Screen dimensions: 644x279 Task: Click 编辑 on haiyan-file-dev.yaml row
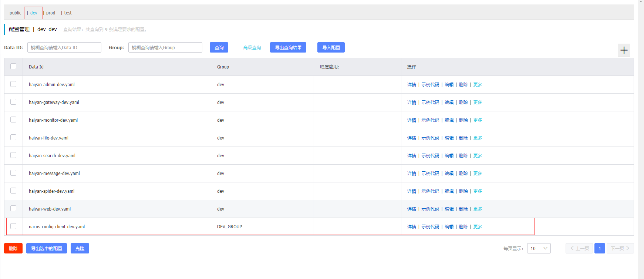(449, 138)
